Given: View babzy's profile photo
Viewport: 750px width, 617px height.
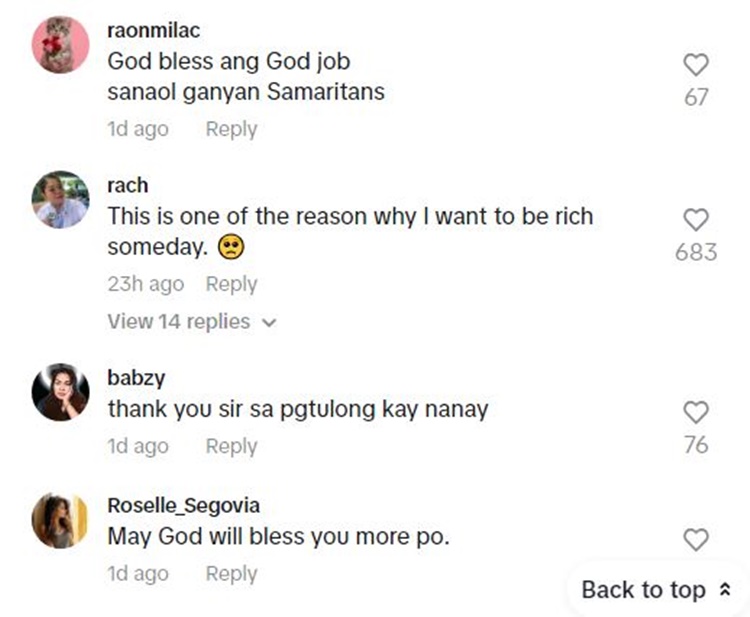Looking at the screenshot, I should (x=61, y=392).
